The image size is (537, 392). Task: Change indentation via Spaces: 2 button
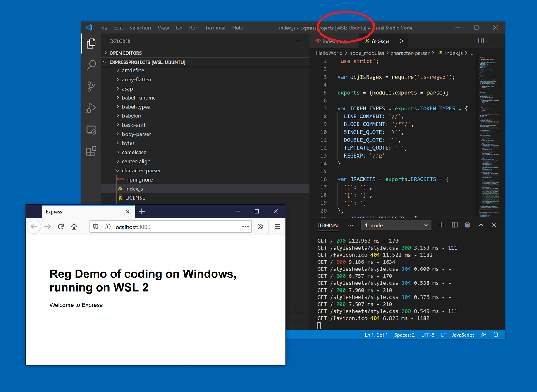point(404,335)
